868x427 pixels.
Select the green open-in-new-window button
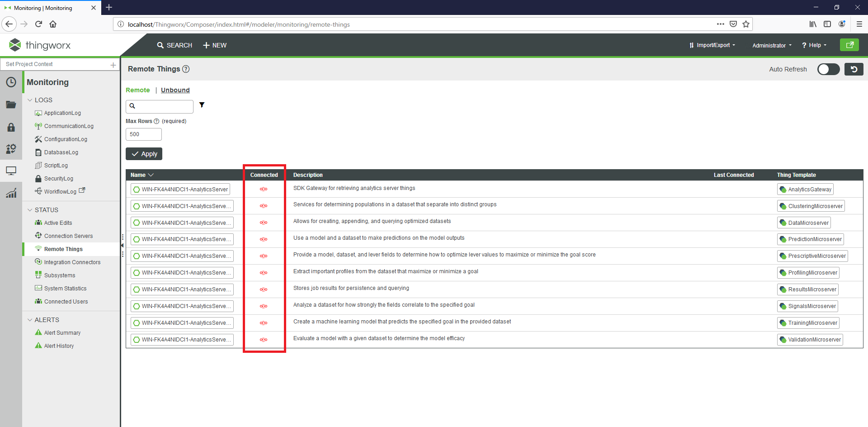[849, 45]
